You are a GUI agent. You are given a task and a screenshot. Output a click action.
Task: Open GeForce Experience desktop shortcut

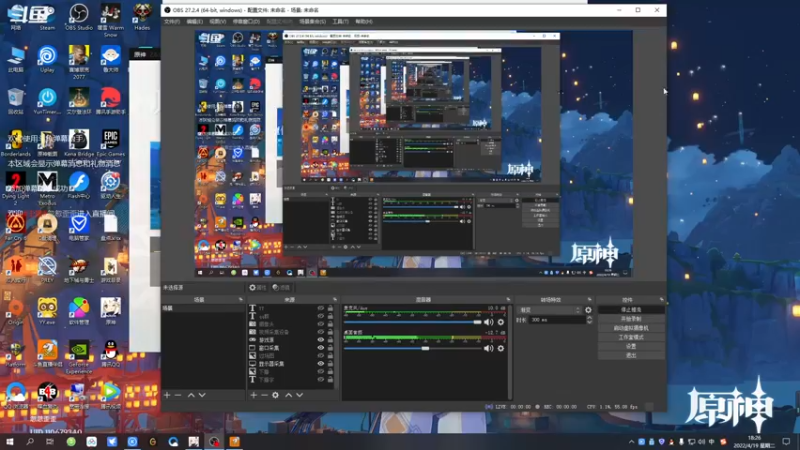click(x=79, y=357)
